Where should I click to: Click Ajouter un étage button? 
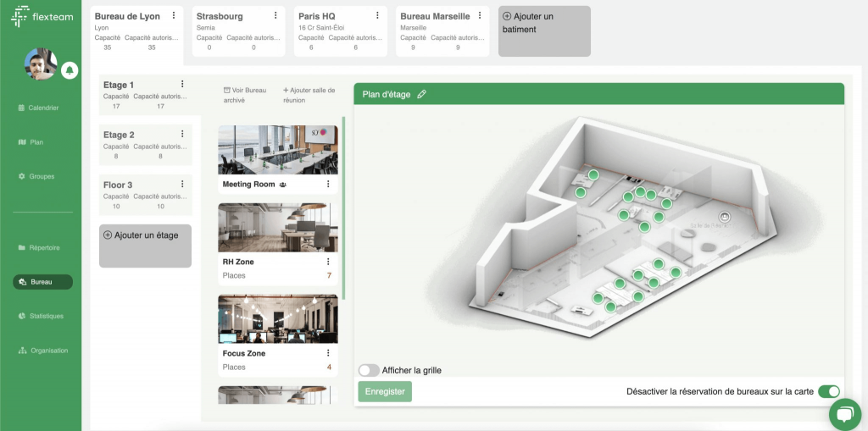[145, 235]
